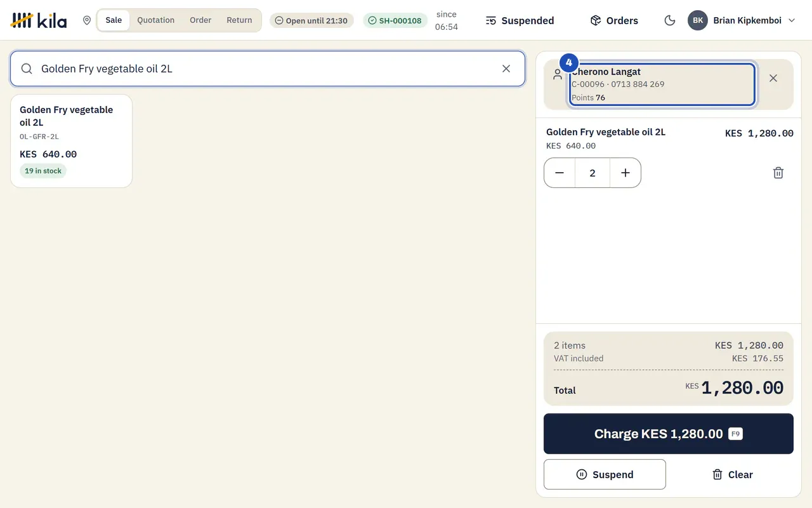Click the quantity value 2 field
Image resolution: width=812 pixels, height=508 pixels.
click(x=593, y=173)
